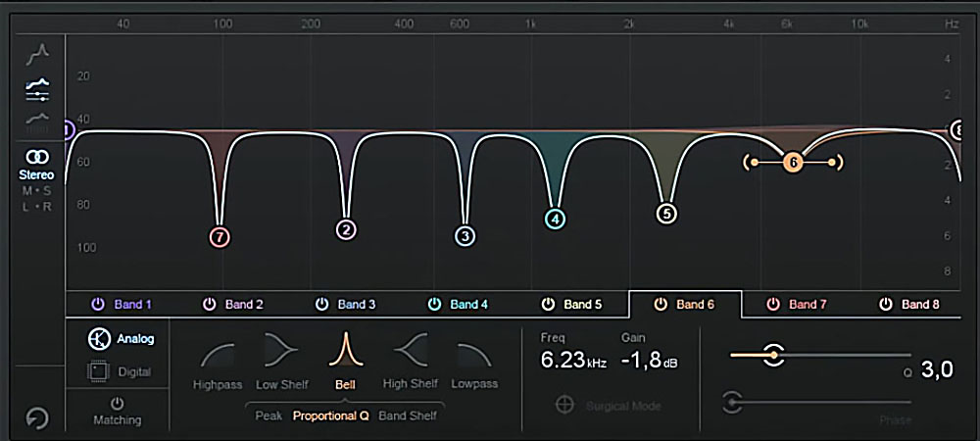
Task: Select the Low Shelf filter shape icon
Action: (x=281, y=351)
